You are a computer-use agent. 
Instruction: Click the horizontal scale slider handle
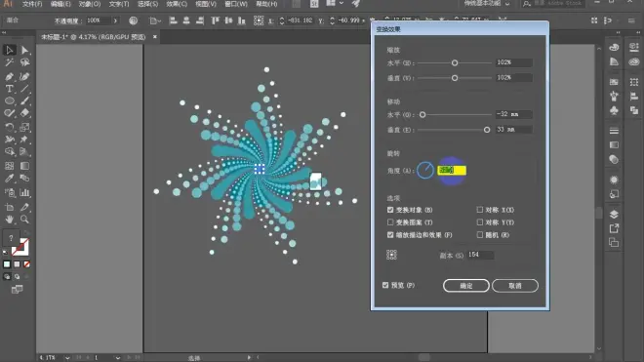[x=455, y=62]
